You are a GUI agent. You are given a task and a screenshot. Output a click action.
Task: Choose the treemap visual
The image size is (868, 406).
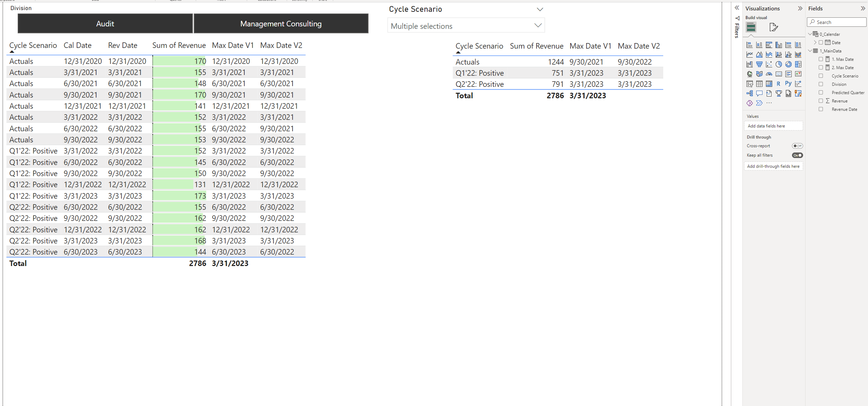click(x=798, y=64)
